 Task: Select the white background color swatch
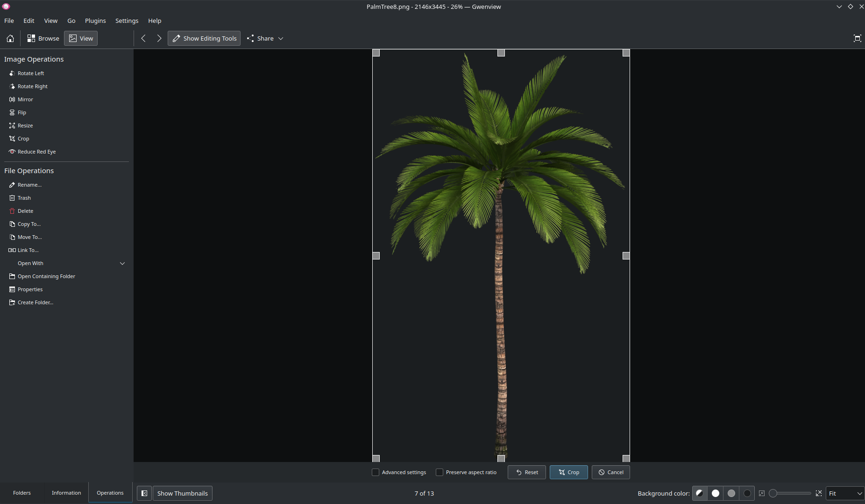point(715,493)
